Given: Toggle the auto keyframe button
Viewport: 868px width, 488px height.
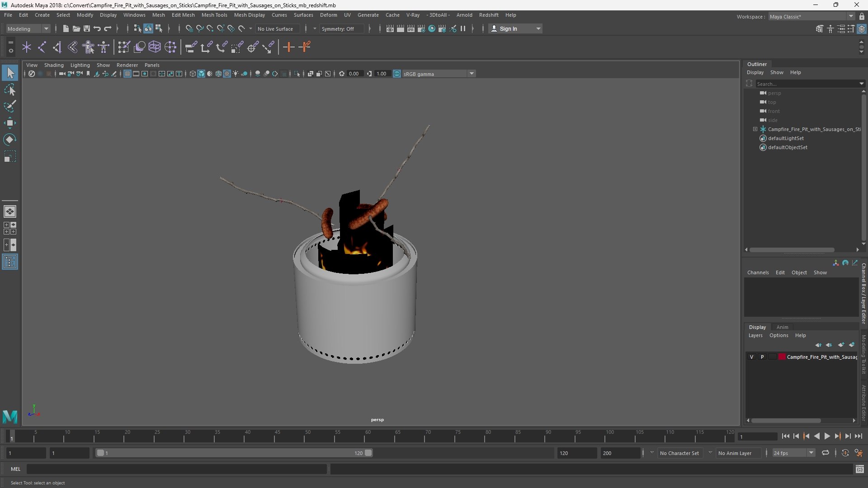Looking at the screenshot, I should (845, 453).
